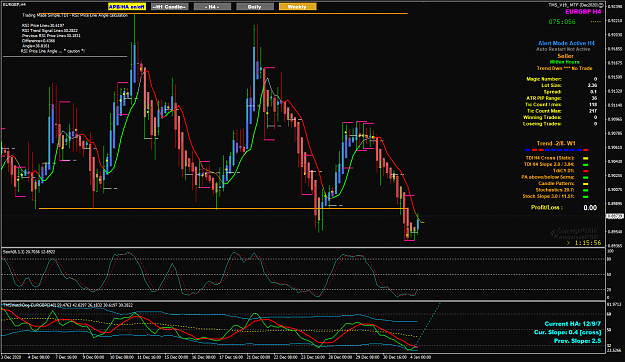Click the Auto Restart Not Active label
This screenshot has width=625, height=362.
coord(563,49)
